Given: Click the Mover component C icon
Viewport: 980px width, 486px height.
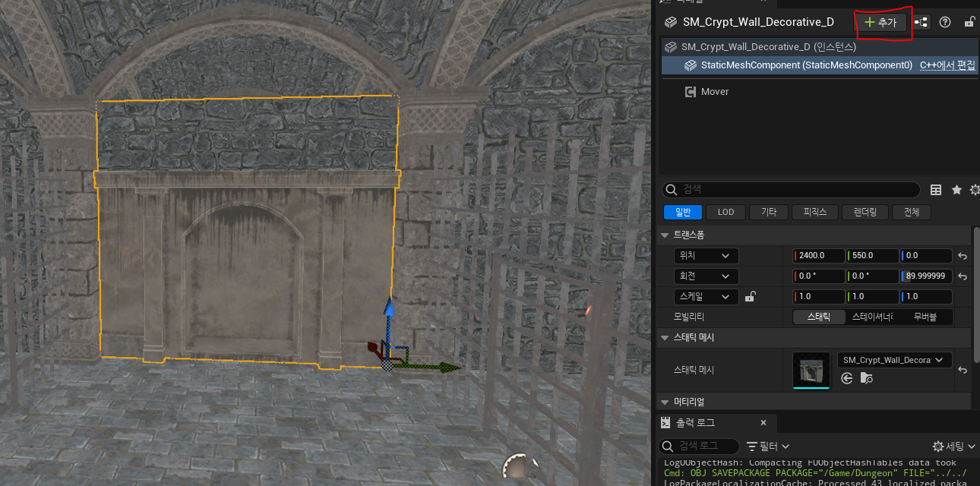Looking at the screenshot, I should [x=691, y=91].
